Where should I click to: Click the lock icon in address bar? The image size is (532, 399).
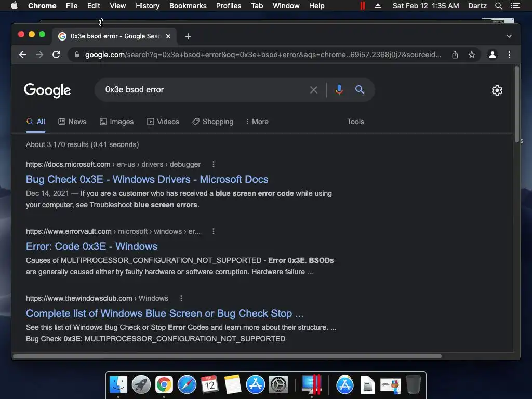pyautogui.click(x=77, y=55)
